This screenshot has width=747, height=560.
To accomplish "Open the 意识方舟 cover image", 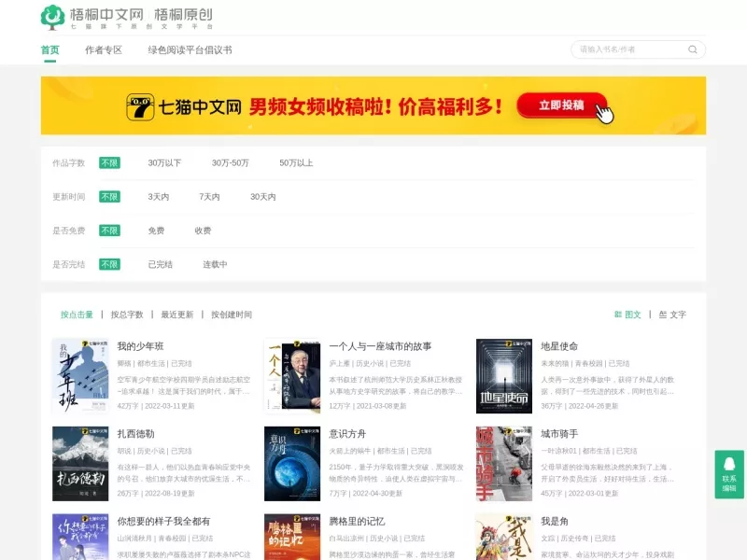I will pos(292,464).
